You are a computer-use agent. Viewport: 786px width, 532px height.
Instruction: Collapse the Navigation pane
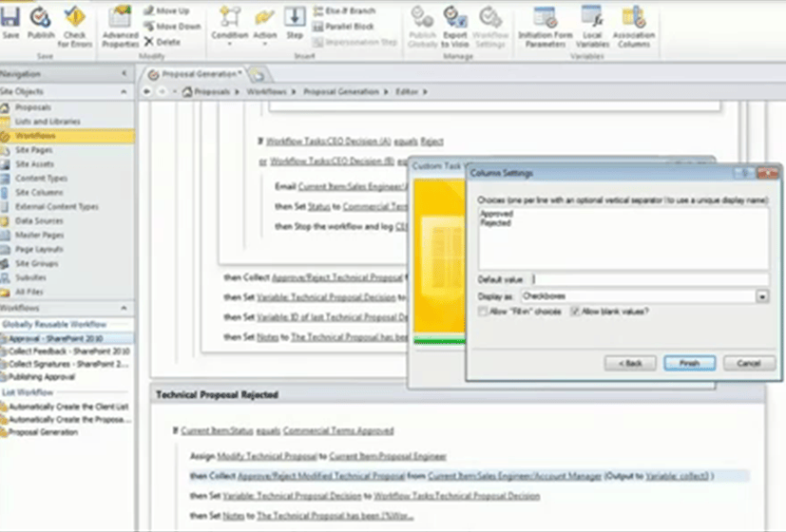coord(124,74)
